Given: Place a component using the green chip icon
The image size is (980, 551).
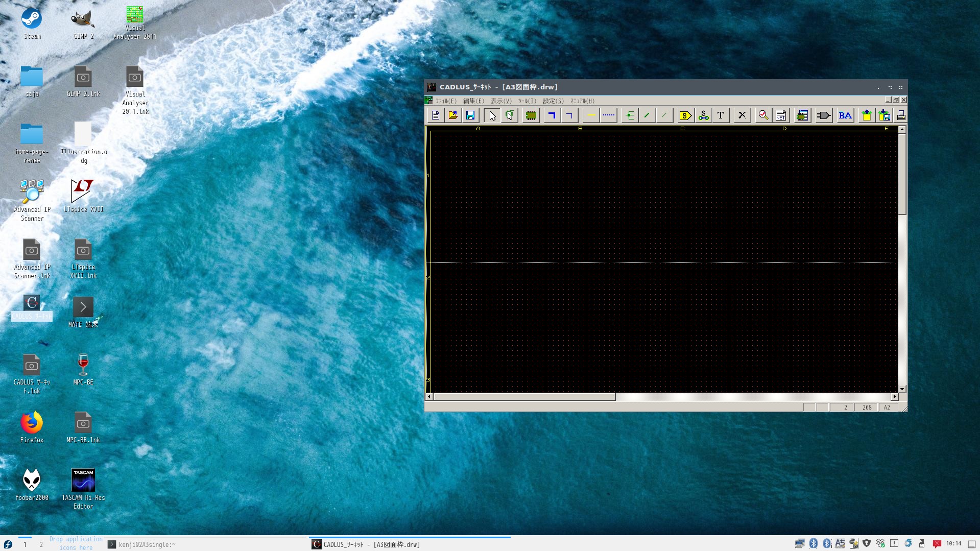Looking at the screenshot, I should [x=531, y=115].
